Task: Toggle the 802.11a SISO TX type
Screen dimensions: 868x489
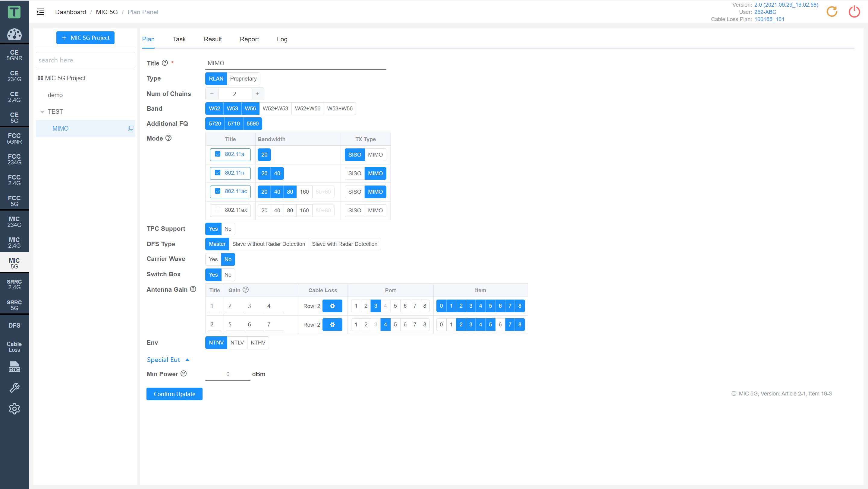Action: pyautogui.click(x=354, y=154)
